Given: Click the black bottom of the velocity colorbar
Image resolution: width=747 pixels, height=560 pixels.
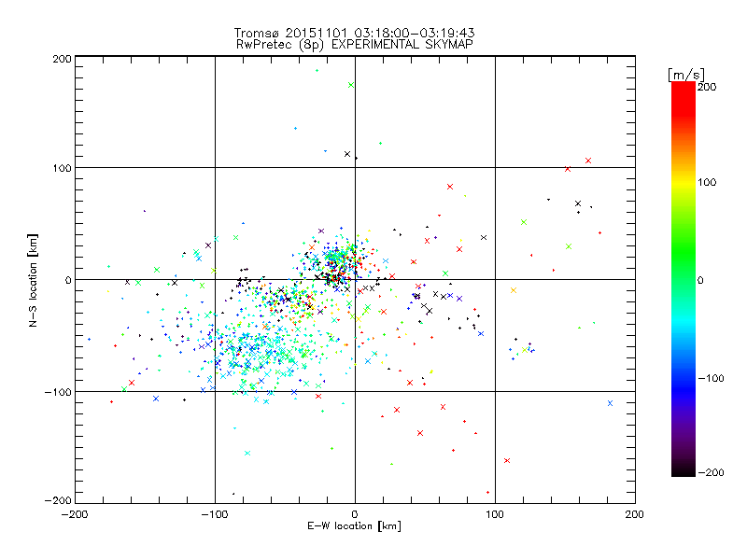Looking at the screenshot, I should [684, 471].
